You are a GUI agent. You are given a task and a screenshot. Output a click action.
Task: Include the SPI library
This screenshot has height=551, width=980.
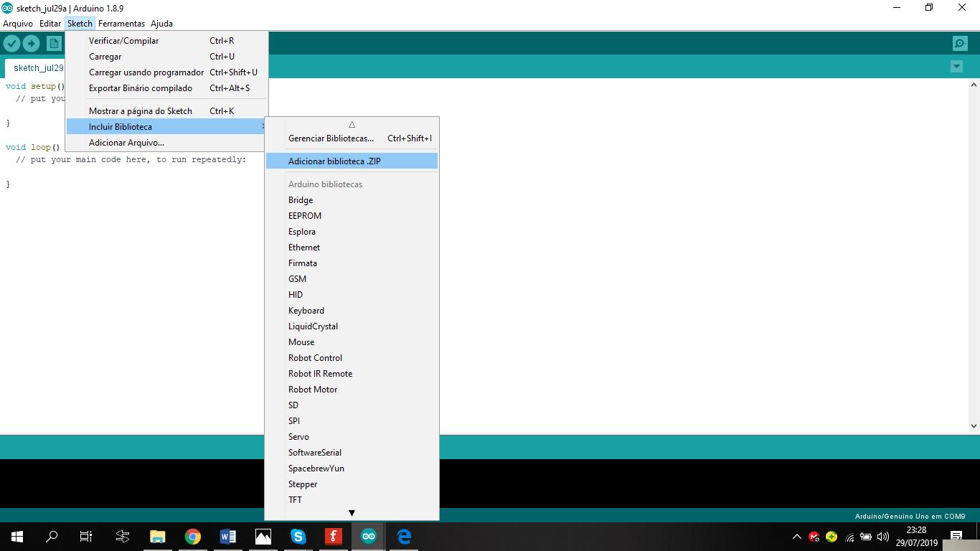point(352,421)
